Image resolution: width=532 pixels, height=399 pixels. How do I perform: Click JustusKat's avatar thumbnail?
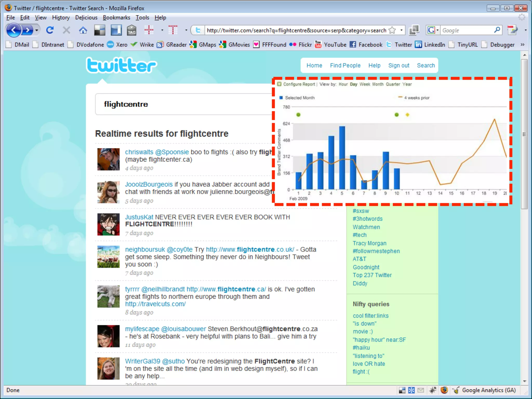(x=108, y=224)
